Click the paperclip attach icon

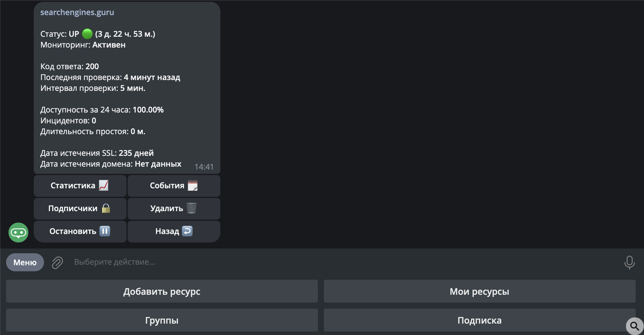point(57,263)
